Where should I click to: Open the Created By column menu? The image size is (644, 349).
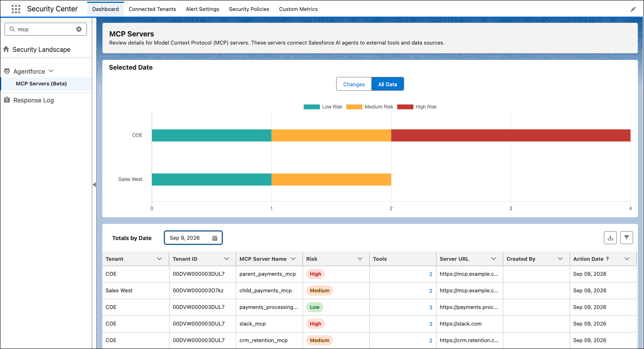(560, 259)
